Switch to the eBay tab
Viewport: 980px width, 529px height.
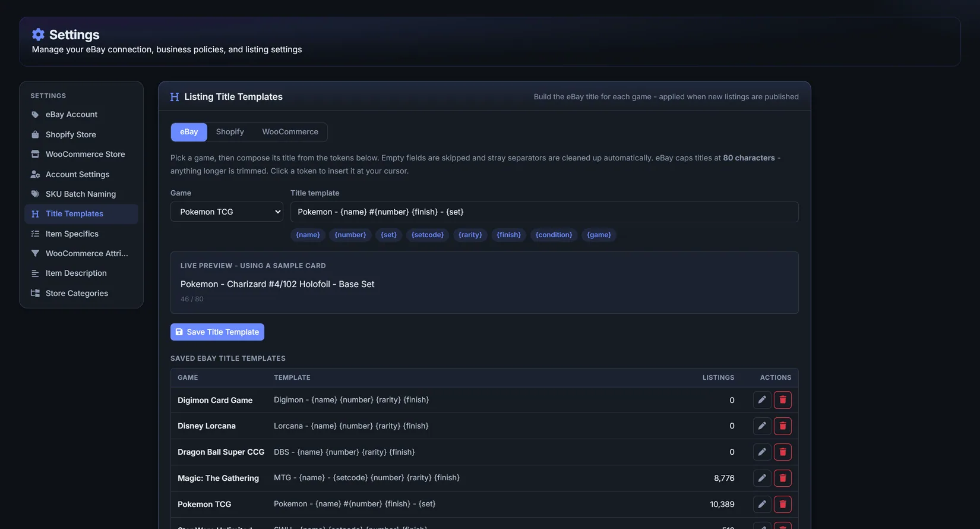189,132
